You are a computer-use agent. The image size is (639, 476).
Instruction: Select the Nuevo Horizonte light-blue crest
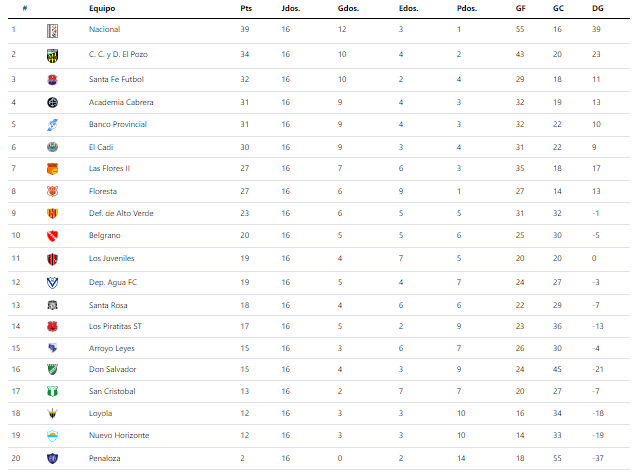52,436
